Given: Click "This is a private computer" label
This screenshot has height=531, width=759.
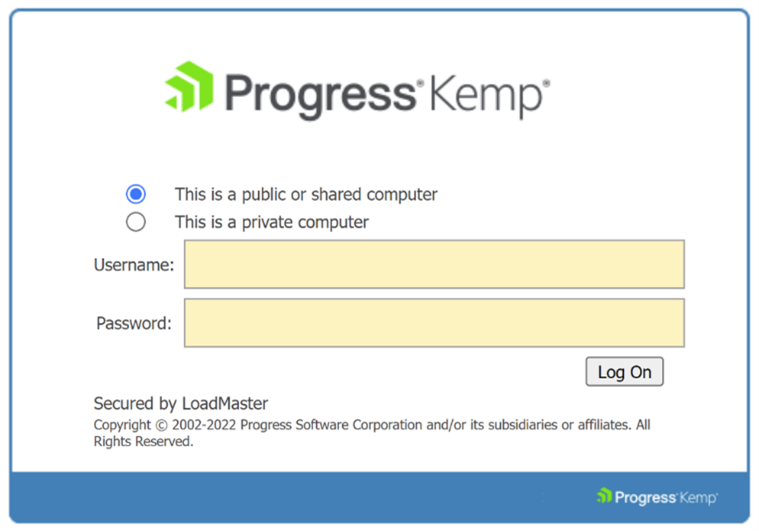Looking at the screenshot, I should click(272, 222).
